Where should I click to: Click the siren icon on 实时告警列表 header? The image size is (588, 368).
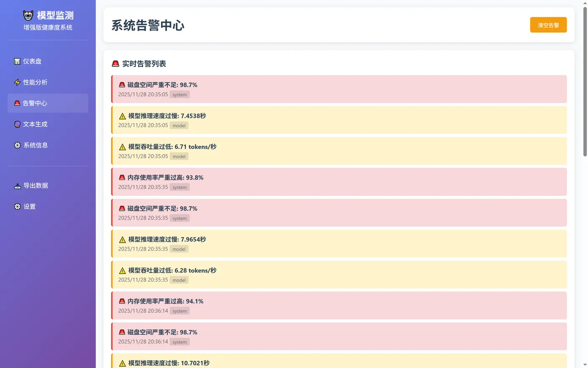[115, 64]
